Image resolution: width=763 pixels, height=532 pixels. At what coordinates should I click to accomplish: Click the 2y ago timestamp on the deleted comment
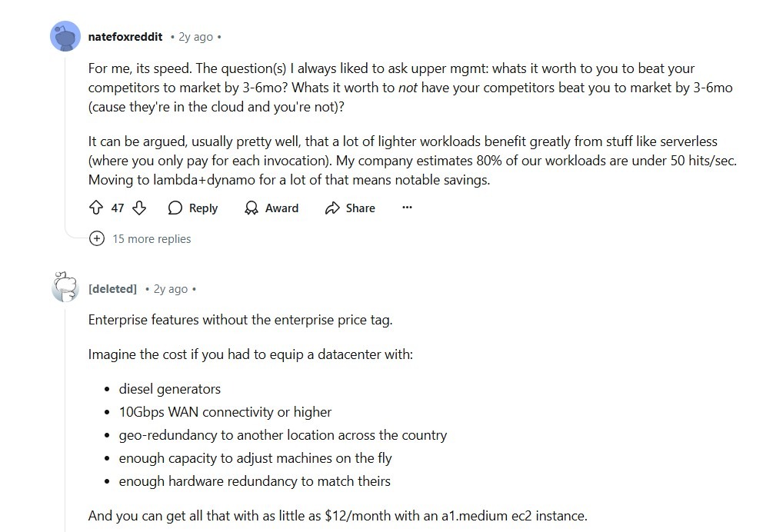click(172, 288)
